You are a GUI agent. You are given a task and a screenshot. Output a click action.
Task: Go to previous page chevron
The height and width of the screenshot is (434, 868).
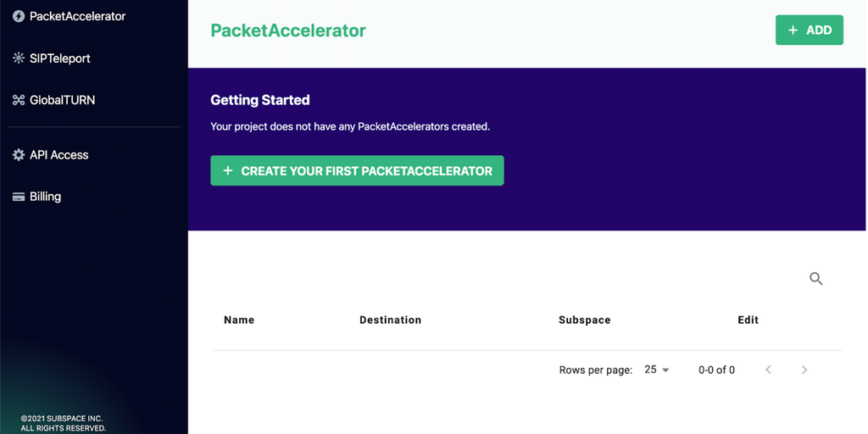click(x=769, y=370)
